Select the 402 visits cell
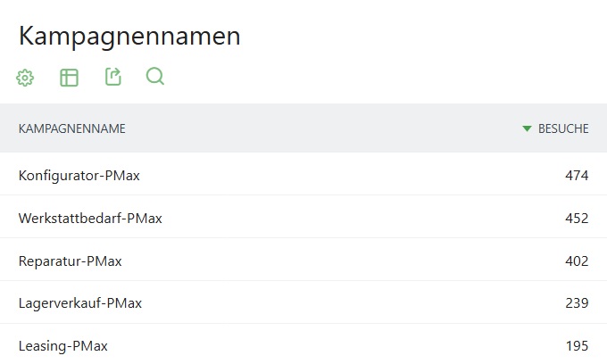The height and width of the screenshot is (364, 607). pos(577,261)
